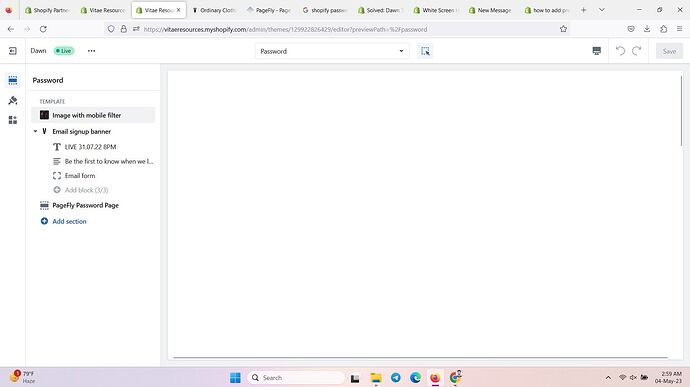
Task: Open the taskbar clock and date
Action: [668, 377]
